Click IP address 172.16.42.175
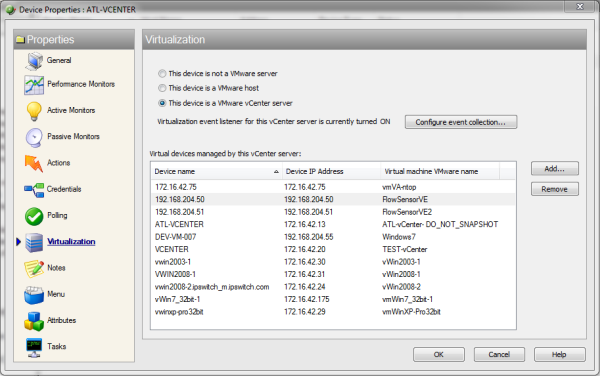 tap(307, 299)
